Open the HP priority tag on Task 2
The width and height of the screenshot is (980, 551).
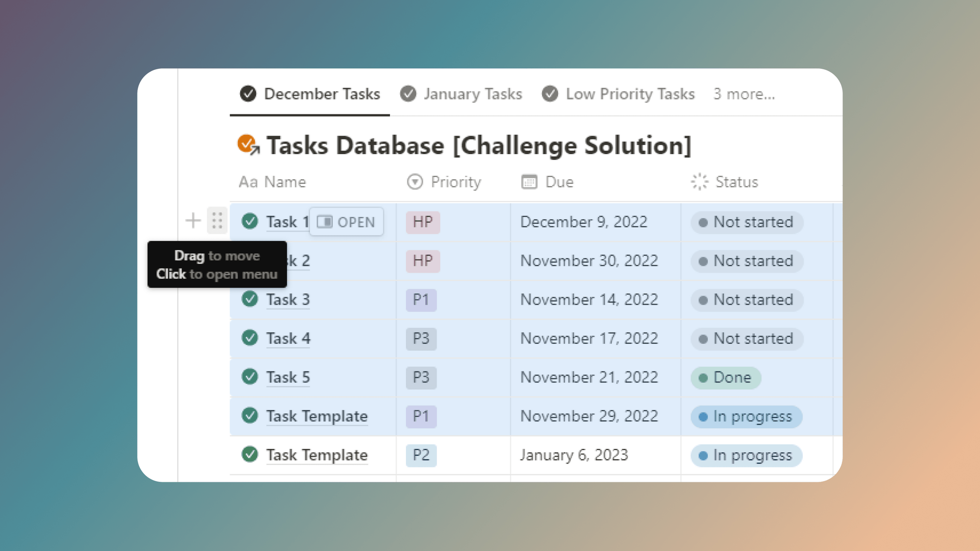click(422, 261)
